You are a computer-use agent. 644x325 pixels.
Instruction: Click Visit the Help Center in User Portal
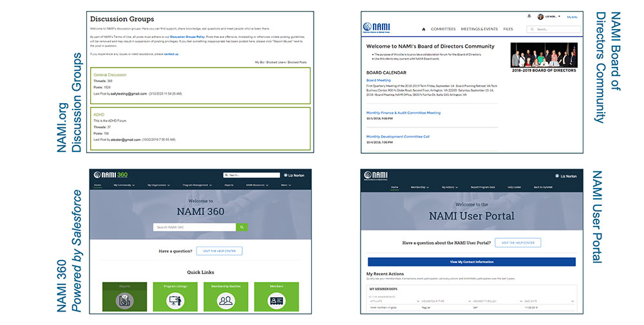pyautogui.click(x=518, y=243)
